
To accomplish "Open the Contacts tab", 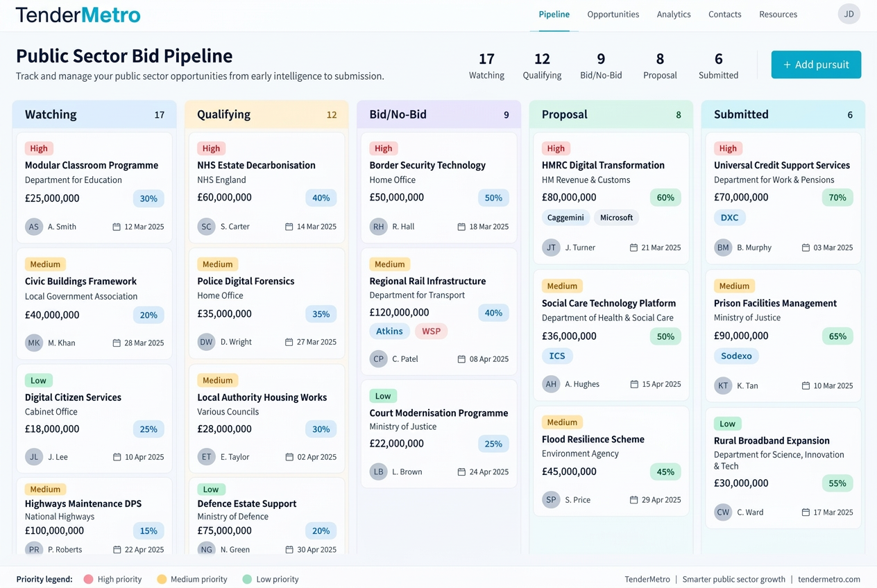I will (724, 15).
